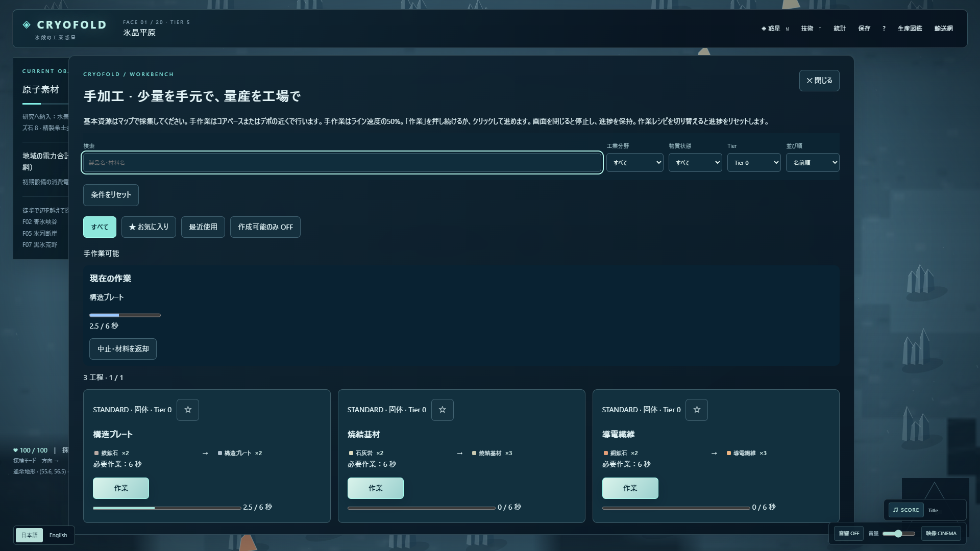980x551 pixels.
Task: Expand the 並び順 sort dropdown
Action: tap(813, 163)
